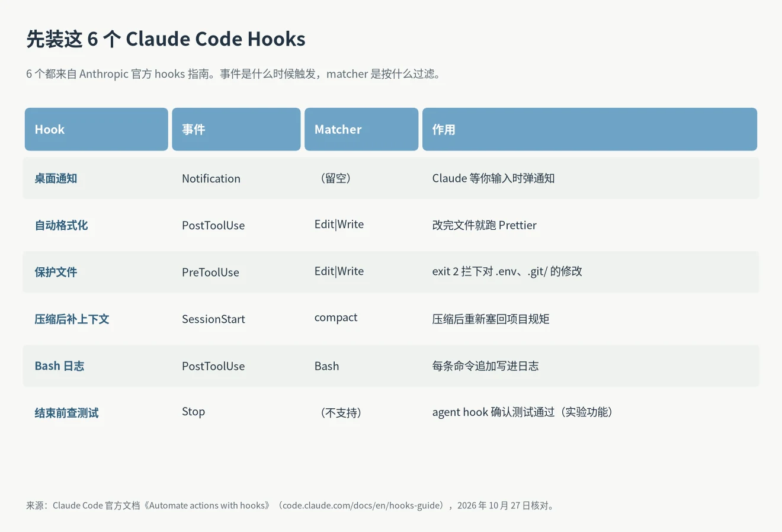
Task: Click 'PostToolUse' in the Bash 日志 row
Action: coord(213,366)
